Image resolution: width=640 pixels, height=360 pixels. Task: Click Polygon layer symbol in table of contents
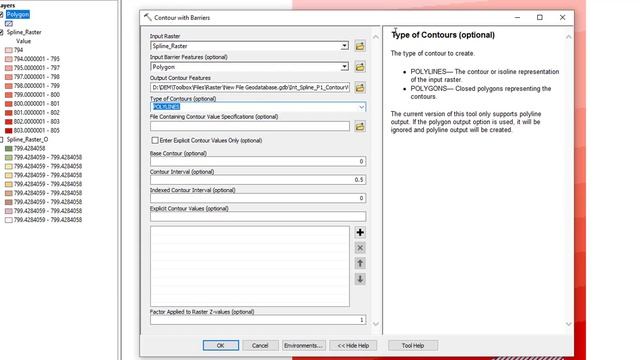pyautogui.click(x=9, y=24)
